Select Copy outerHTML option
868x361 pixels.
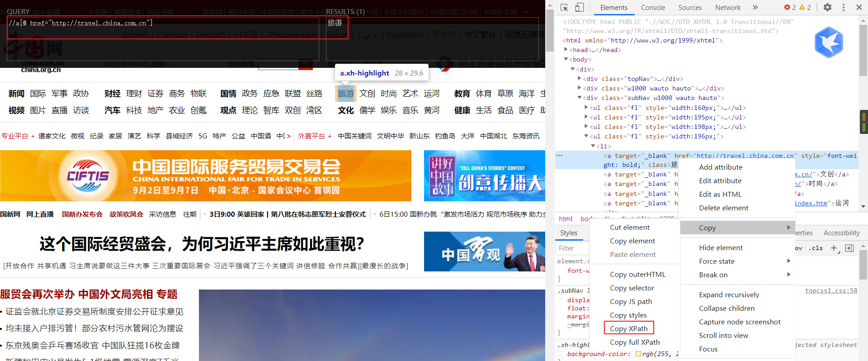point(637,274)
